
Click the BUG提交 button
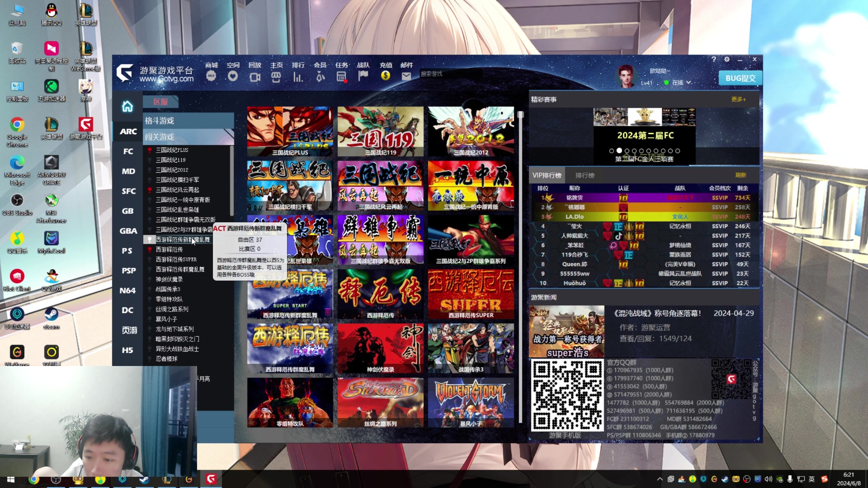(740, 78)
